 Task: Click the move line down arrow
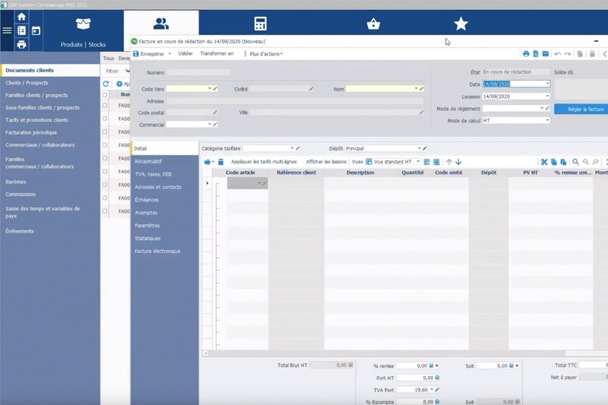tap(458, 161)
